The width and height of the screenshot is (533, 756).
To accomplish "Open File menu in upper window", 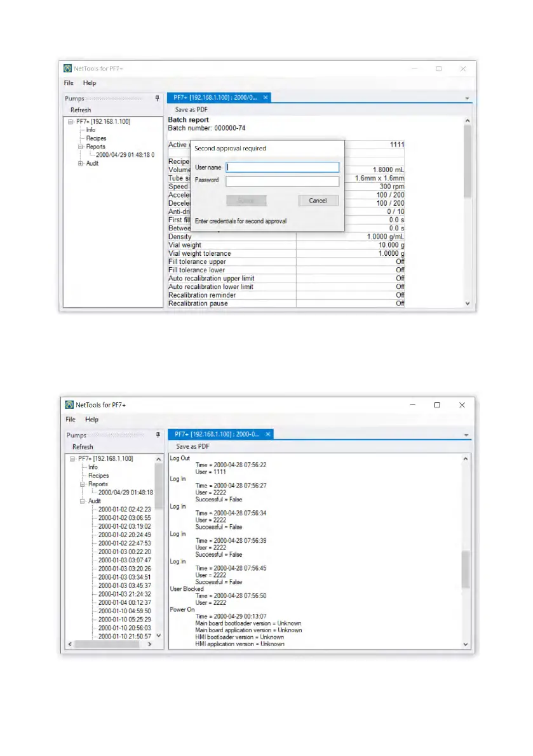I will [69, 83].
